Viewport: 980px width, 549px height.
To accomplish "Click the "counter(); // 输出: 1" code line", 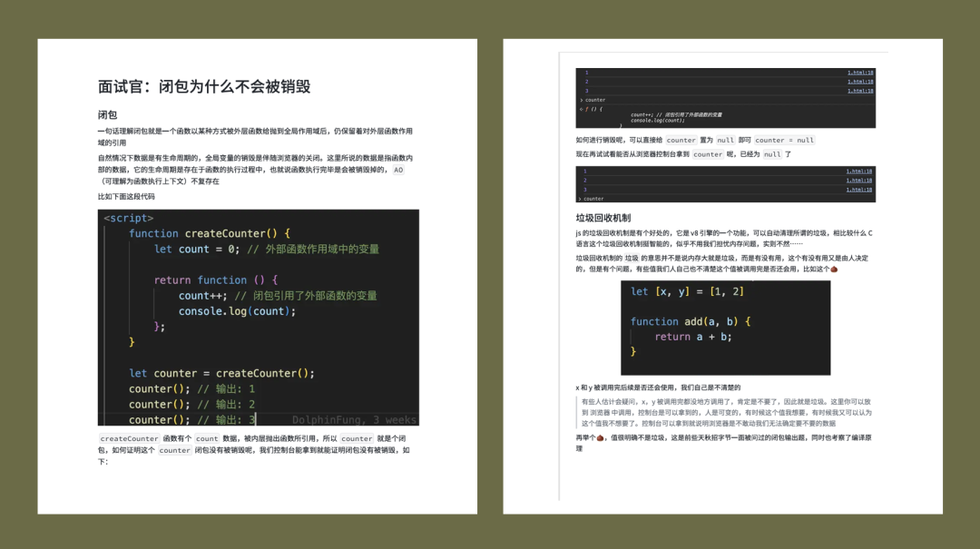I will (191, 389).
